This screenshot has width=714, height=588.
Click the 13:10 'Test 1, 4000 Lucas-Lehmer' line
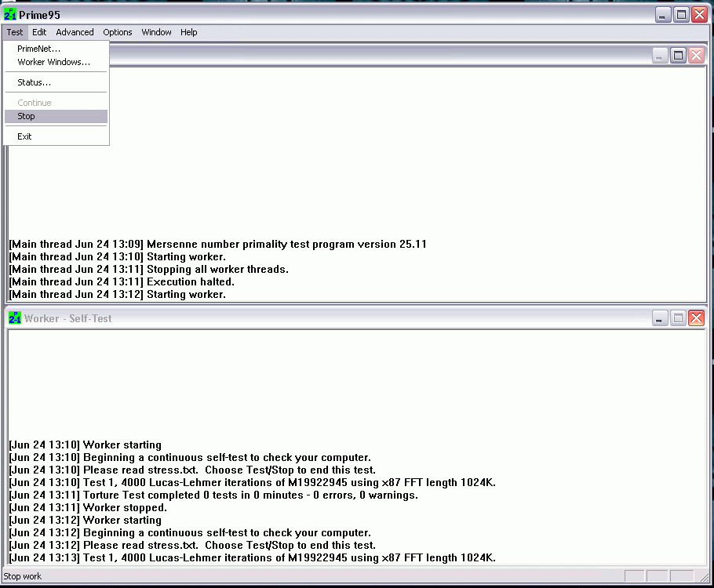[x=253, y=482]
